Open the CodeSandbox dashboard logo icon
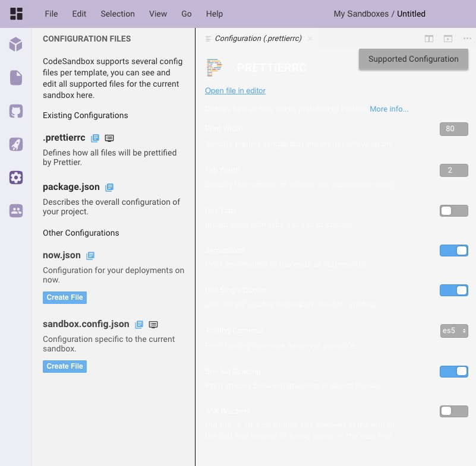Viewport: 476px width, 466px height. (x=16, y=14)
